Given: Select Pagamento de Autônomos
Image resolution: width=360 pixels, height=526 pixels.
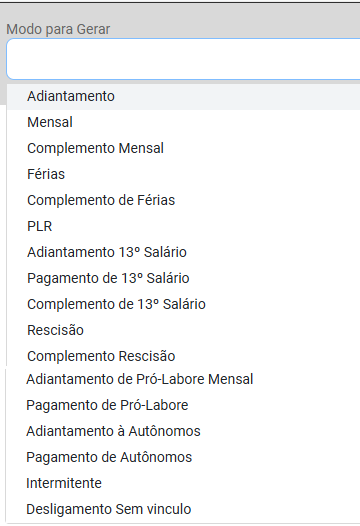Looking at the screenshot, I should pyautogui.click(x=183, y=457).
